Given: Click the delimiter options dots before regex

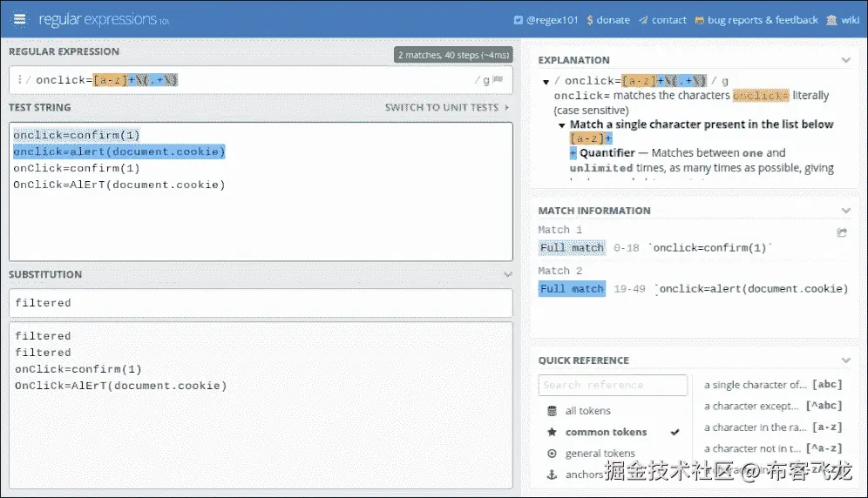Looking at the screenshot, I should pos(19,80).
